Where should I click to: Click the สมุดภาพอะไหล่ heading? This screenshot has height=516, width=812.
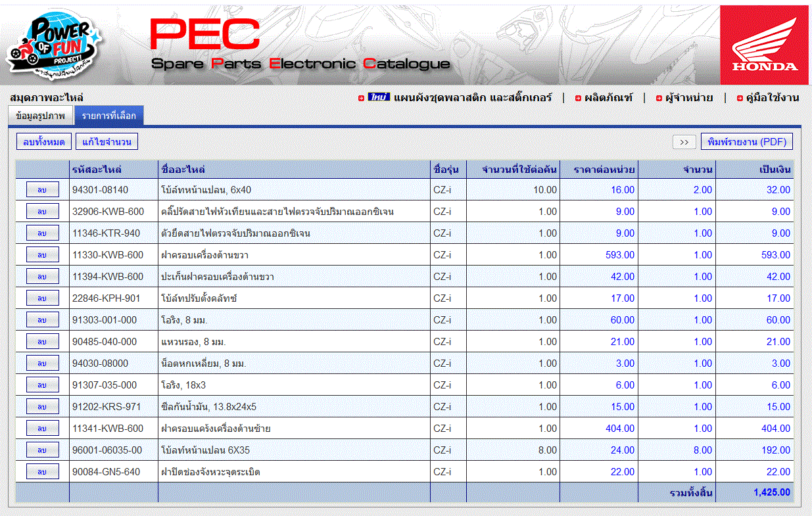47,97
